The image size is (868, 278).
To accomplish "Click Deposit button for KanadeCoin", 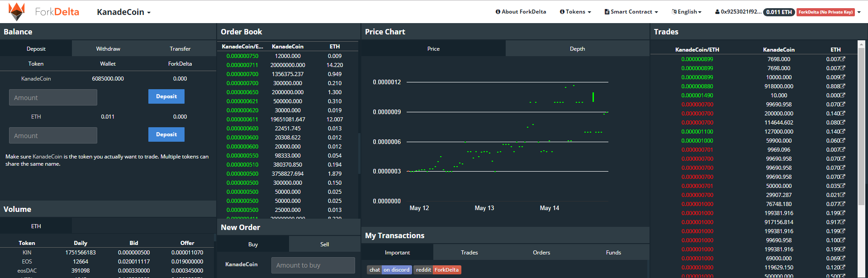I will (x=166, y=96).
